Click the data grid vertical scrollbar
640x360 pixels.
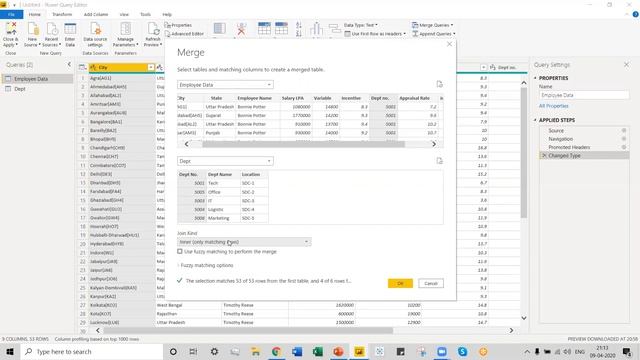click(524, 153)
